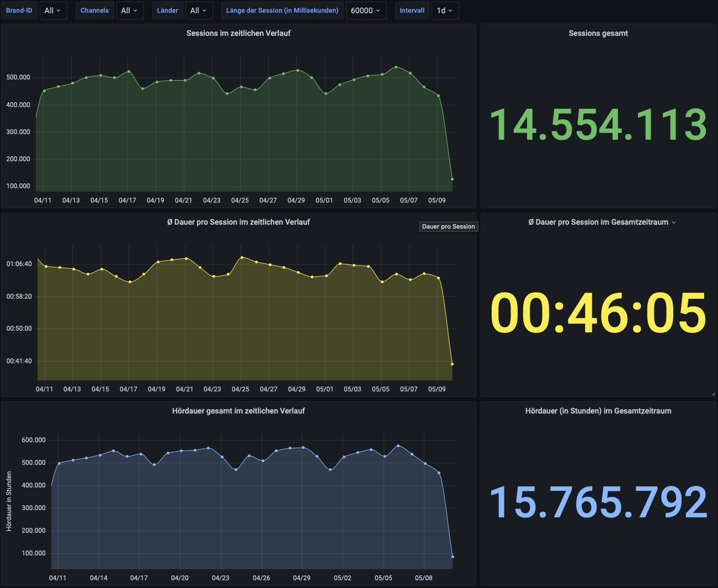Click the 00:41:40 axis label
Image resolution: width=718 pixels, height=588 pixels.
[x=19, y=361]
